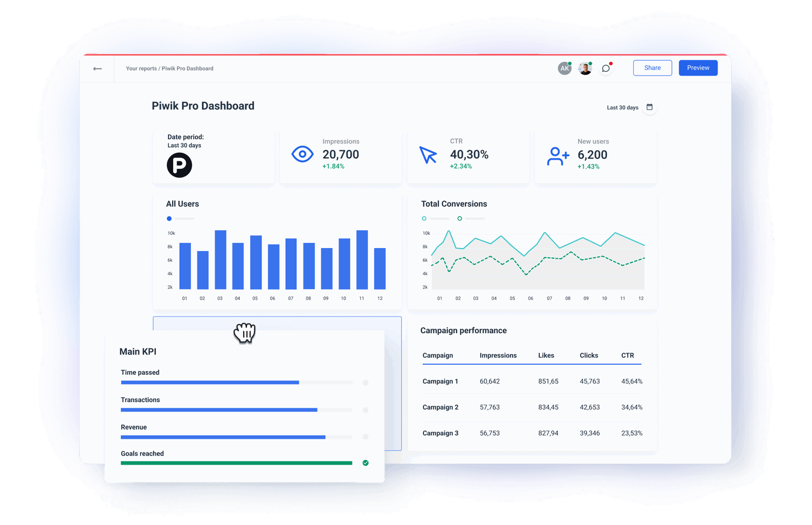Click the Share button
This screenshot has height=525, width=812.
coord(652,67)
